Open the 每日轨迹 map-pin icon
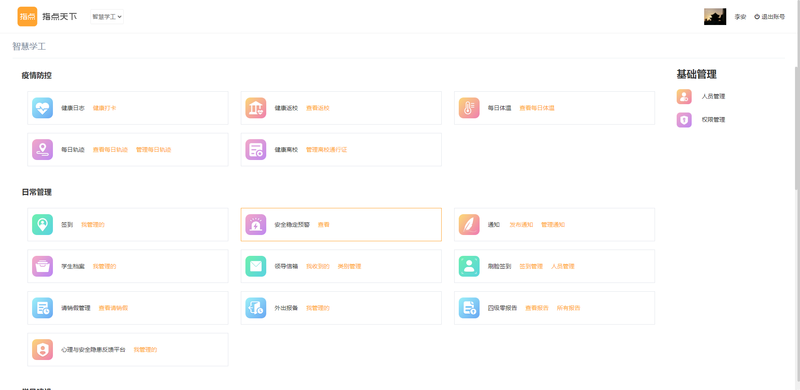800x390 pixels. (42, 150)
